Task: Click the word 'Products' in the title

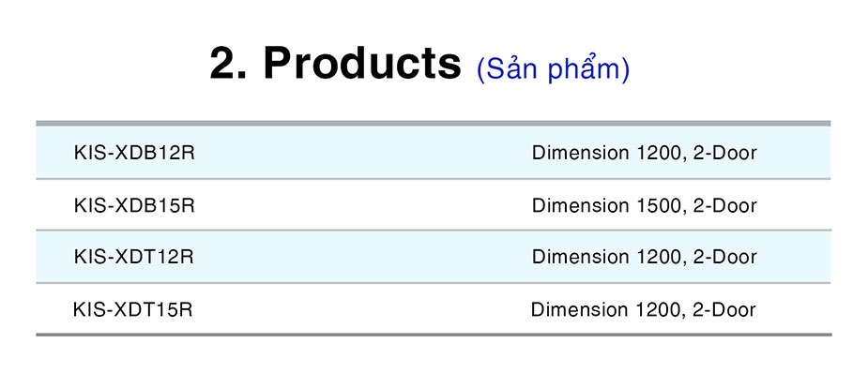Action: point(362,63)
